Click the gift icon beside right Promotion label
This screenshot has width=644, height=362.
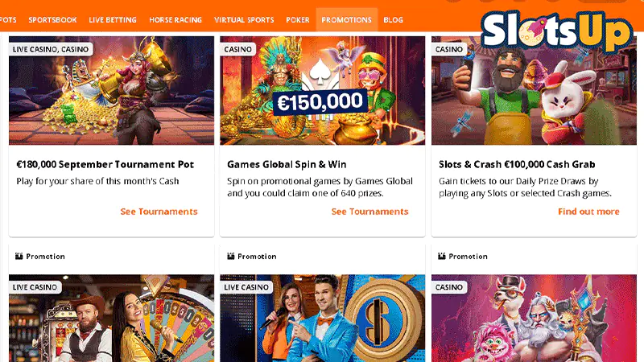[x=442, y=256]
